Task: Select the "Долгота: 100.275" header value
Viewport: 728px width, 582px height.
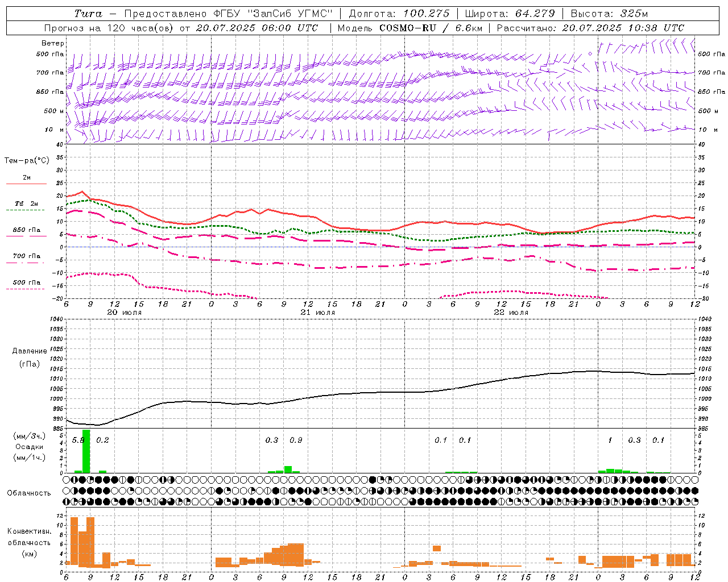Action: (x=399, y=14)
